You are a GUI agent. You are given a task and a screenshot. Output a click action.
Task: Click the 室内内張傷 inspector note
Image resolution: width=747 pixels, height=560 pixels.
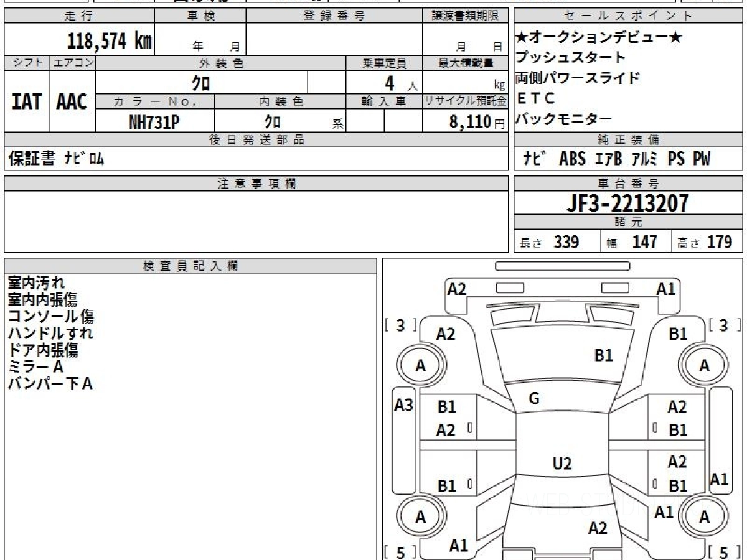(43, 300)
